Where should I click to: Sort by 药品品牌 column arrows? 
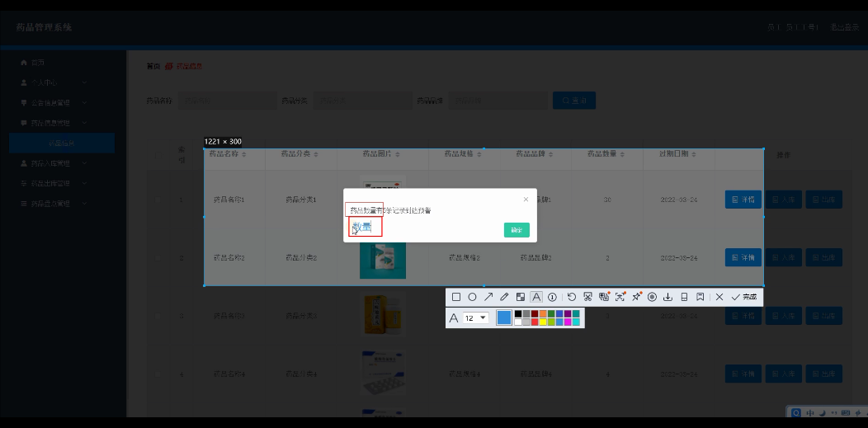[551, 154]
